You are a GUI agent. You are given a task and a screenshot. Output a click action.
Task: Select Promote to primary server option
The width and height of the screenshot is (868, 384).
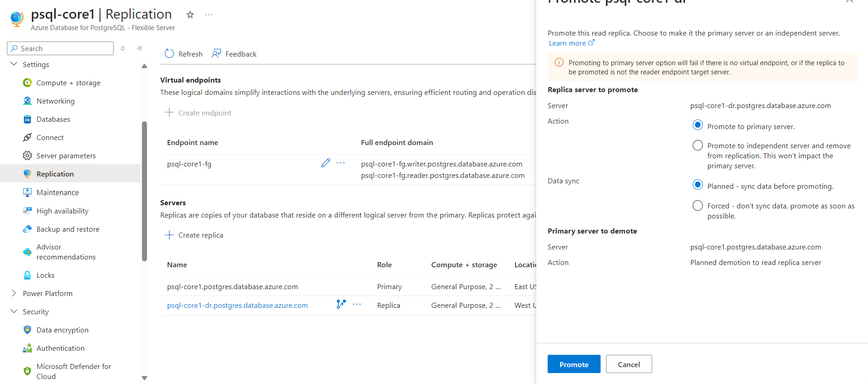click(697, 125)
